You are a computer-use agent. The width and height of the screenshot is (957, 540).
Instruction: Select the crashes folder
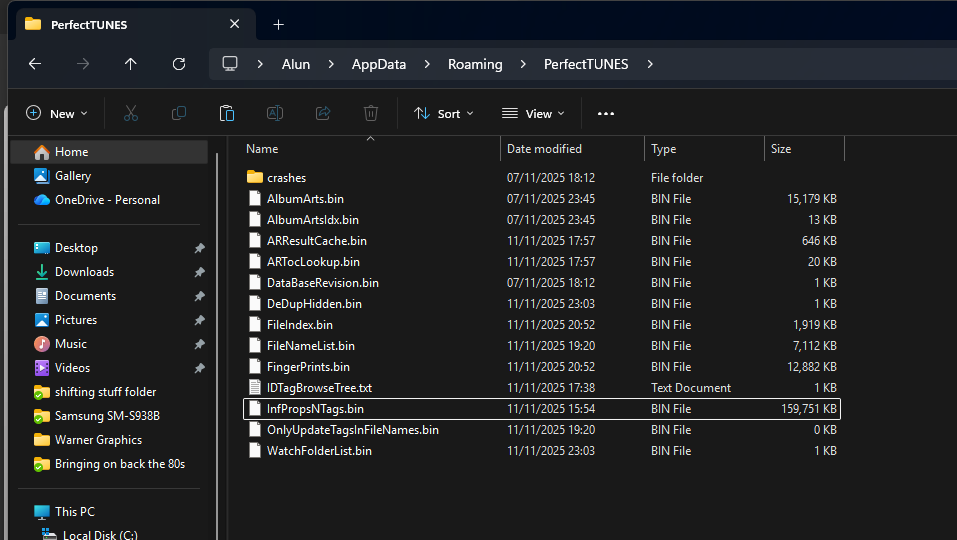[x=286, y=178]
